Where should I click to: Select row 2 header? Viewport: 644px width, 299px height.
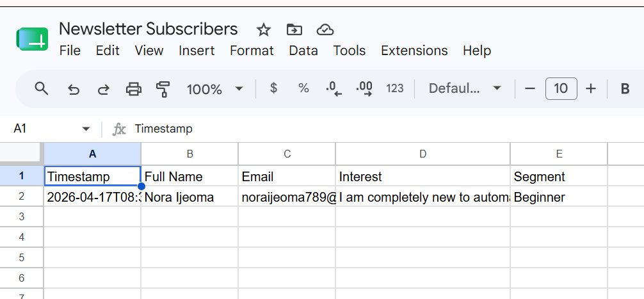21,197
